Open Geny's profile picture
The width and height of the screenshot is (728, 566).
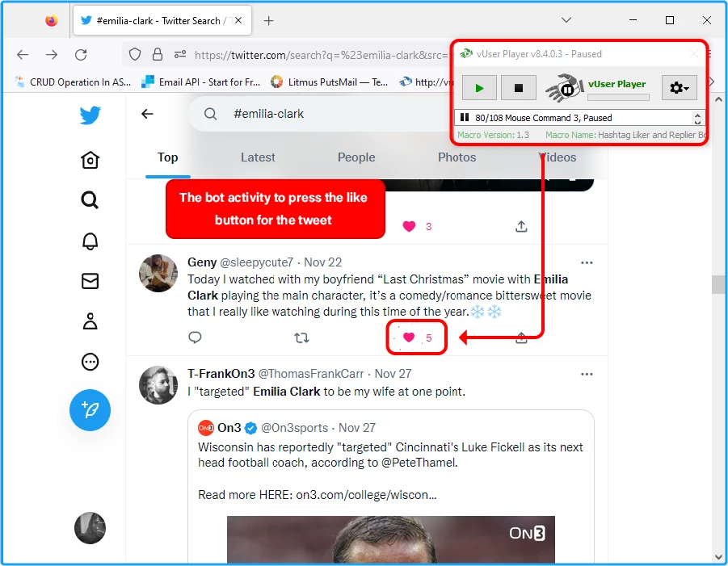click(158, 273)
